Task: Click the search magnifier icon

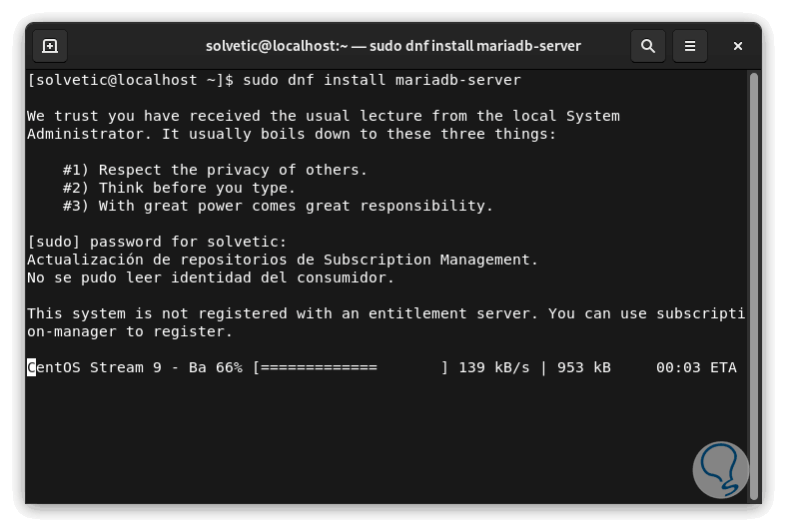Action: (x=648, y=46)
